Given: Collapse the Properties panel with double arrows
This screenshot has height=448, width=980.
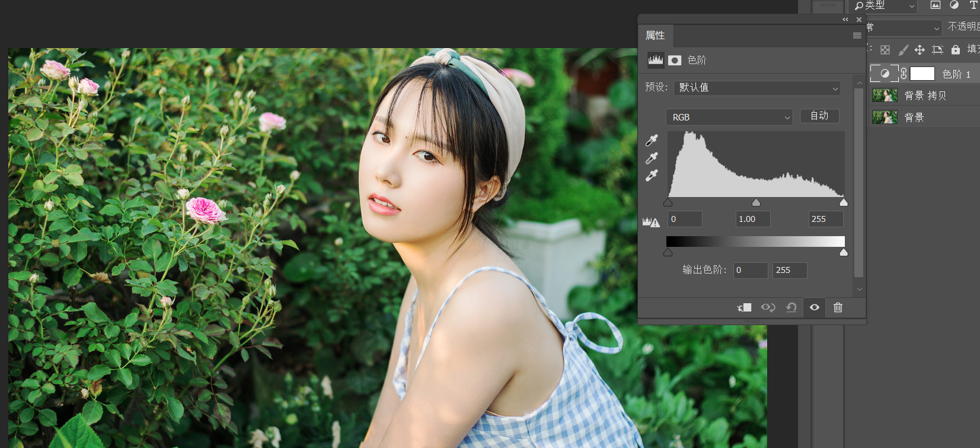Looking at the screenshot, I should click(845, 20).
